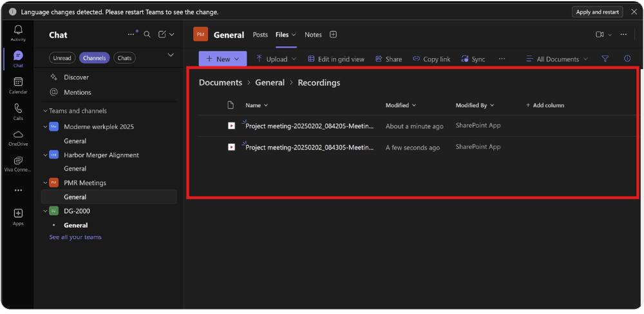Expand filter options chevron beside Chats pill
The image size is (644, 314).
pyautogui.click(x=171, y=55)
